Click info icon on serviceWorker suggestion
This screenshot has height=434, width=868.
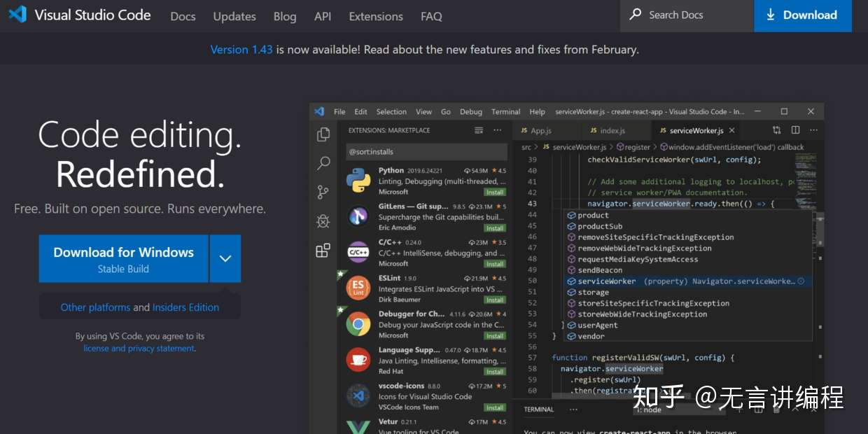(x=801, y=281)
